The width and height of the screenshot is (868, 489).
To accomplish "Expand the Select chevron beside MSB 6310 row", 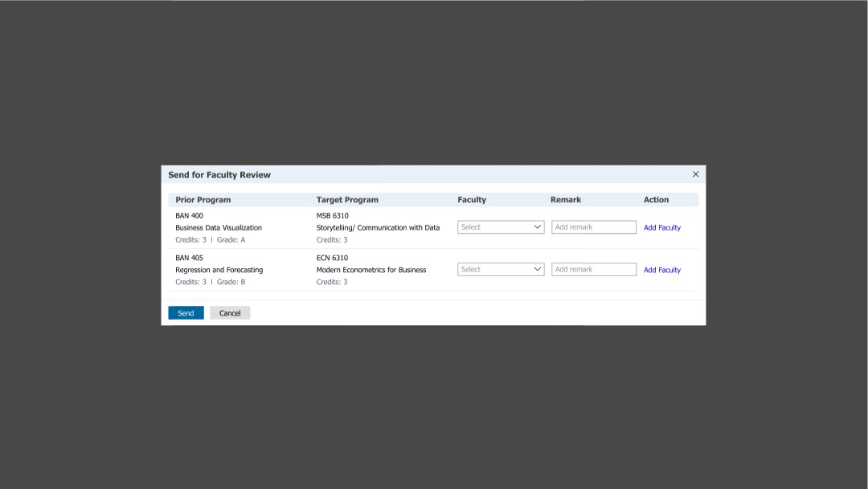I will pyautogui.click(x=537, y=226).
